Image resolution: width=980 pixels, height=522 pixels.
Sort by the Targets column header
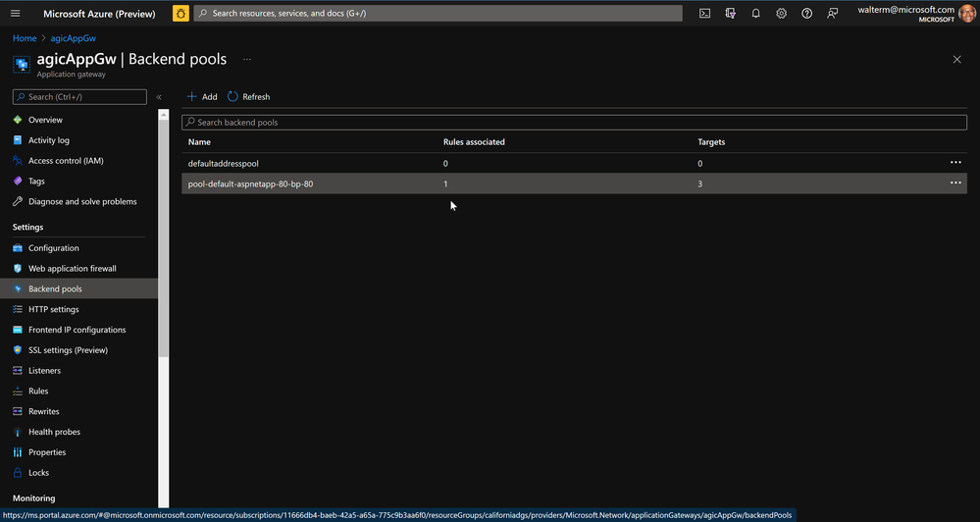tap(711, 142)
